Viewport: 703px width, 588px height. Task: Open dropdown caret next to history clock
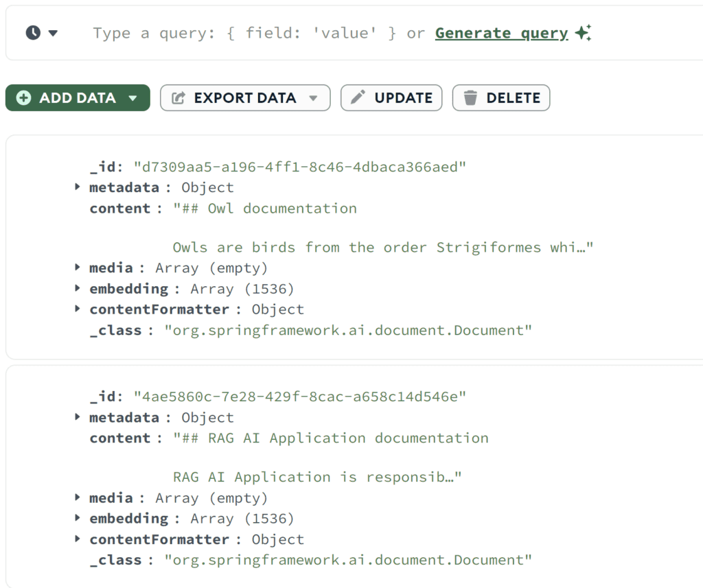(53, 33)
